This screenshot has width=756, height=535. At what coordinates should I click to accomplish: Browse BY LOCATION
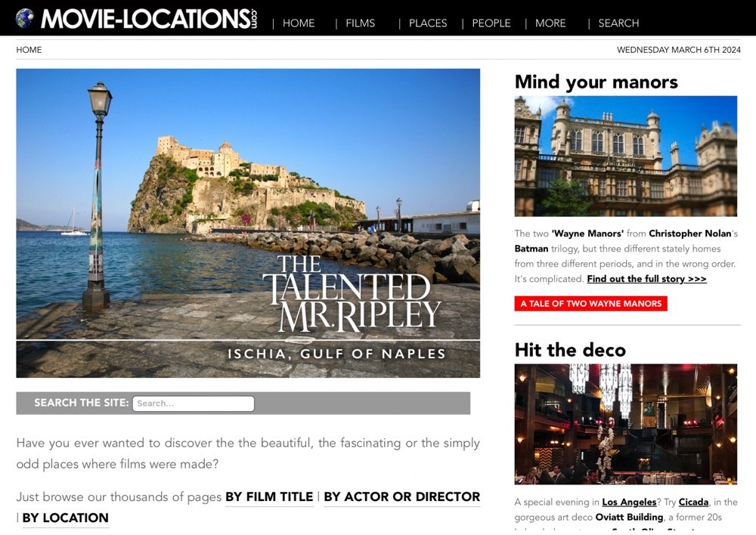66,518
